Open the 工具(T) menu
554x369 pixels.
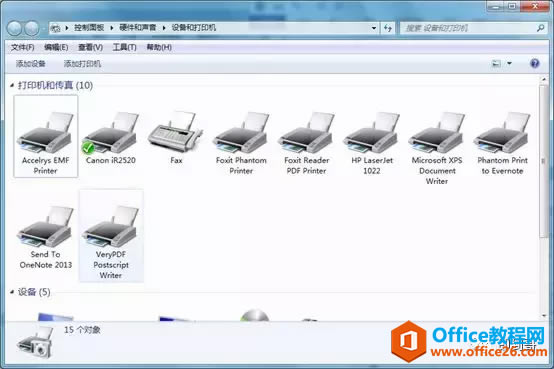[124, 47]
